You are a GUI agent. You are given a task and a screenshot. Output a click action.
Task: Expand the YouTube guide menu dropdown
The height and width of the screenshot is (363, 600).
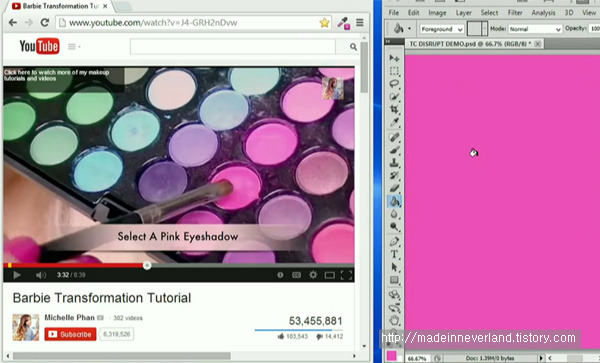tap(74, 47)
